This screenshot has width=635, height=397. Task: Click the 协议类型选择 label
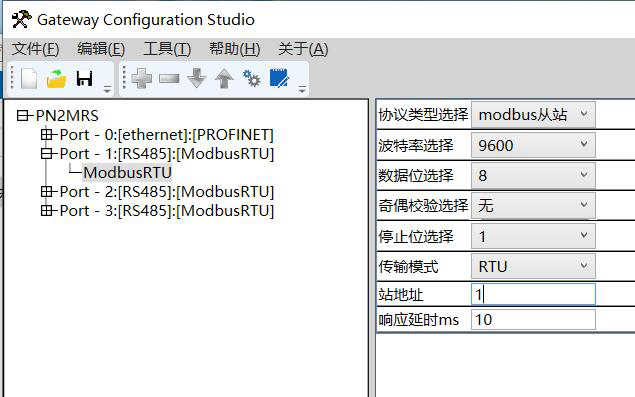[423, 115]
